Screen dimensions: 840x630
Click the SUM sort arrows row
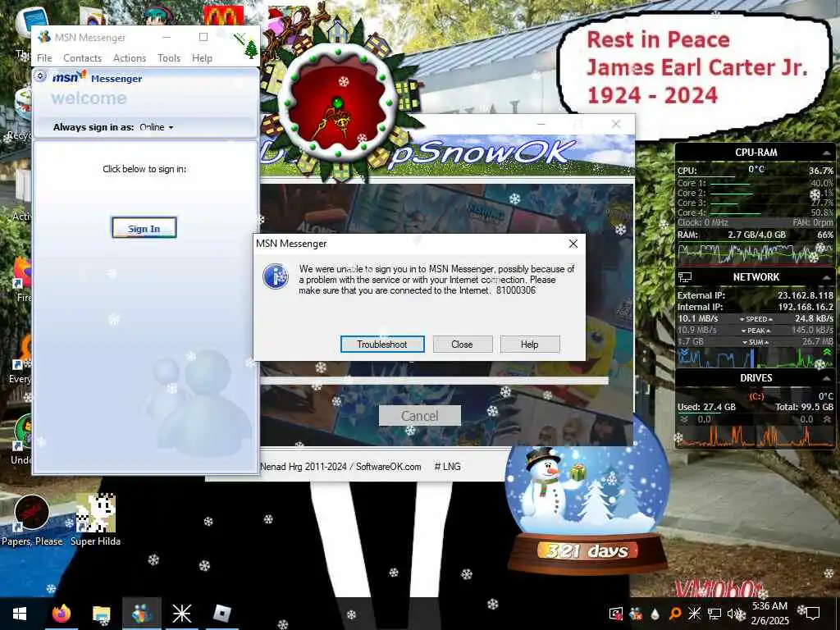tap(756, 342)
